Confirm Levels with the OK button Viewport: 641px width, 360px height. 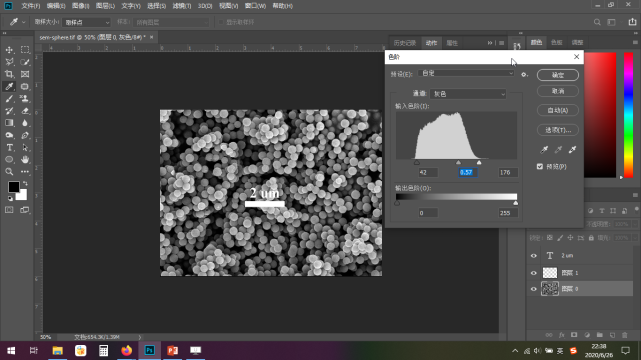pyautogui.click(x=558, y=75)
